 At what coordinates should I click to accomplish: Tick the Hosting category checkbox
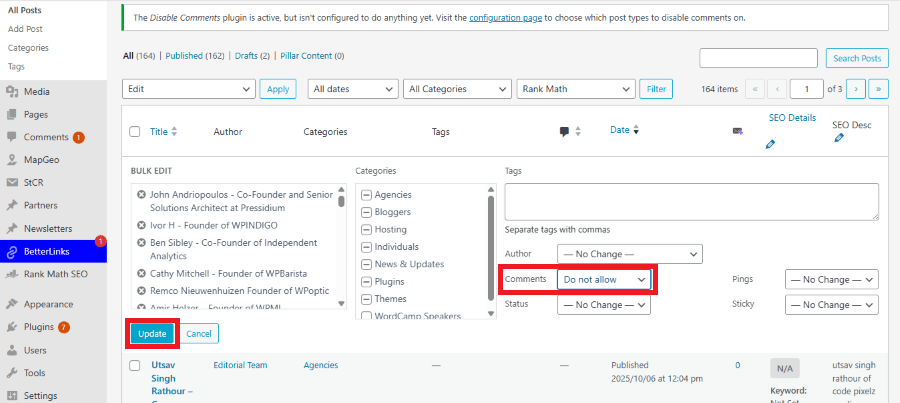tap(366, 229)
